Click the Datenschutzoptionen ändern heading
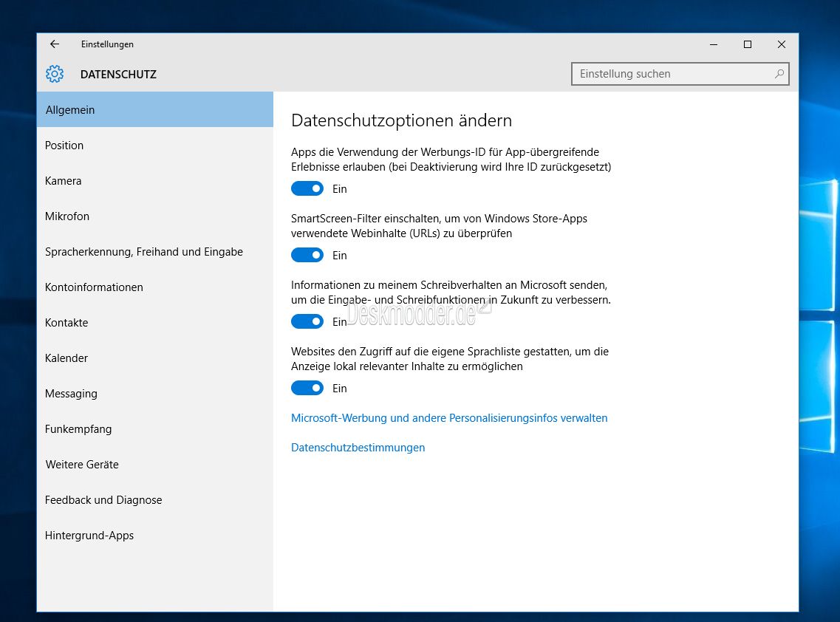Screen dimensions: 840x622 tap(401, 120)
